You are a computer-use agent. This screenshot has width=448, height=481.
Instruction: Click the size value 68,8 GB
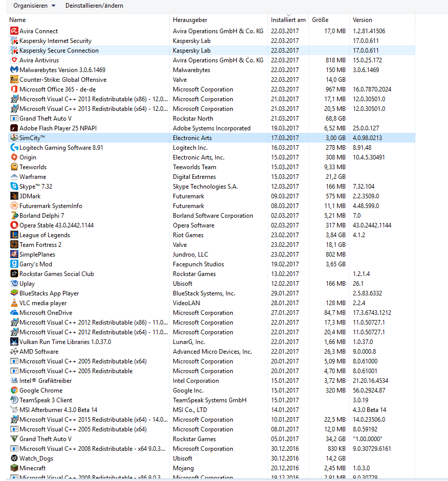point(335,119)
